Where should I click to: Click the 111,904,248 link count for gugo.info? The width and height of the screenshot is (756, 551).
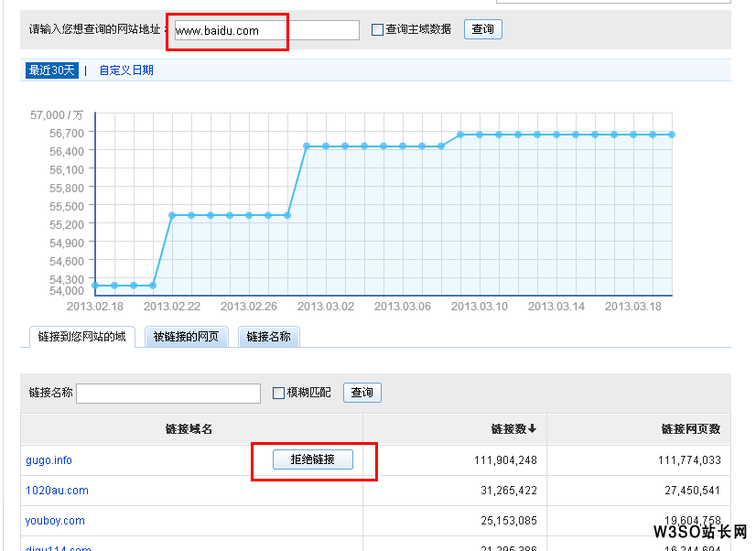505,460
